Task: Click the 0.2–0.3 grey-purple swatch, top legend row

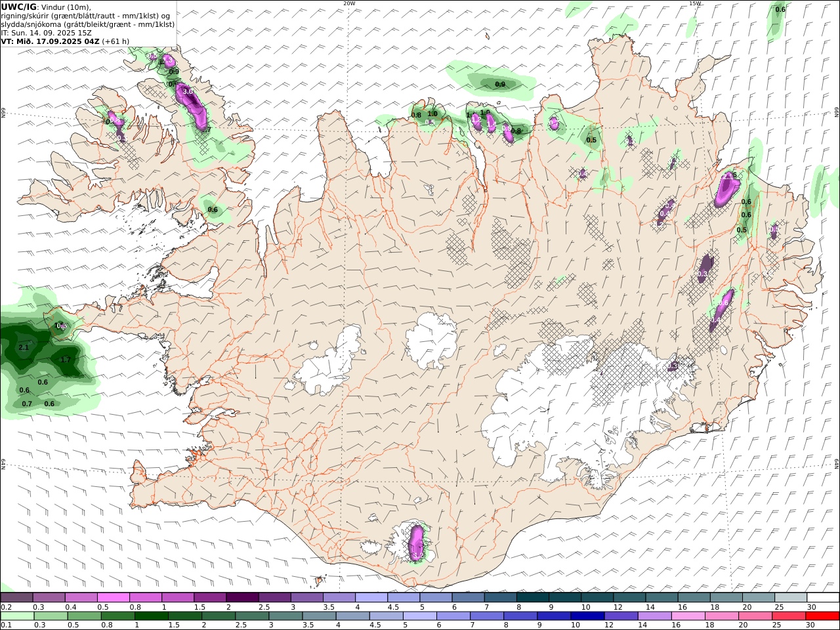Action: click(16, 598)
